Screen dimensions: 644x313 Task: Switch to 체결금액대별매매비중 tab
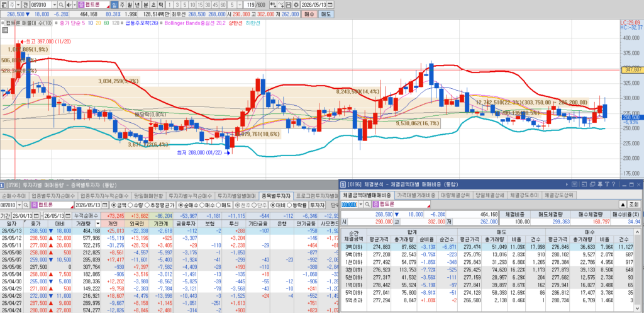(x=367, y=195)
